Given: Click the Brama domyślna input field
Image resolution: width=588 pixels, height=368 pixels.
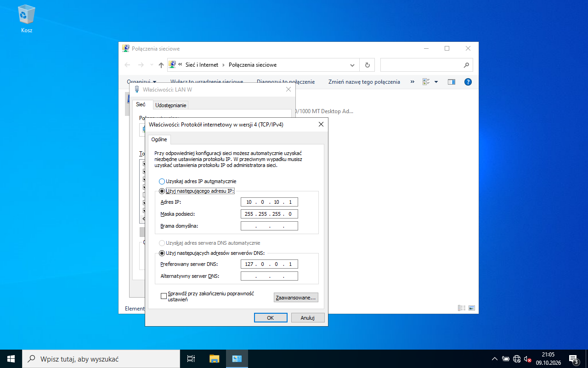Looking at the screenshot, I should (269, 226).
